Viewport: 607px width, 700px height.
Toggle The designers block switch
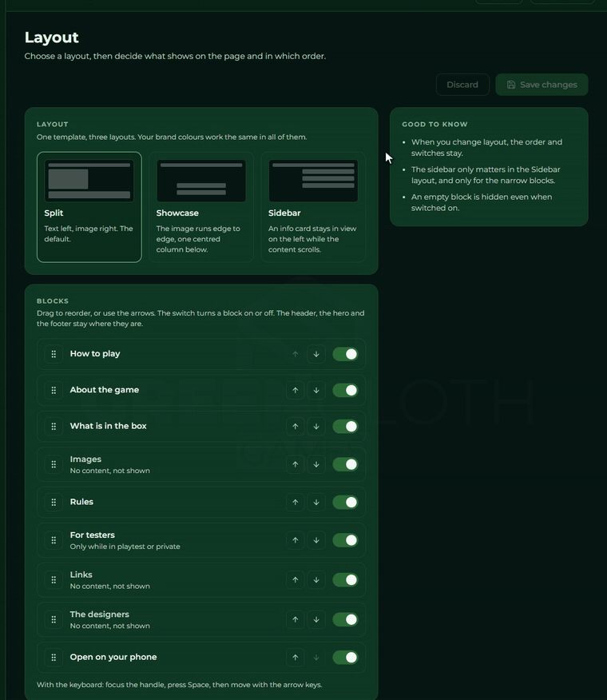[x=346, y=619]
